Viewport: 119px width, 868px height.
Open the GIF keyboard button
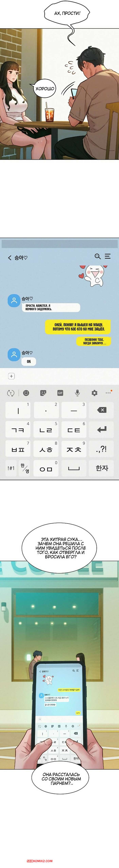tap(60, 393)
